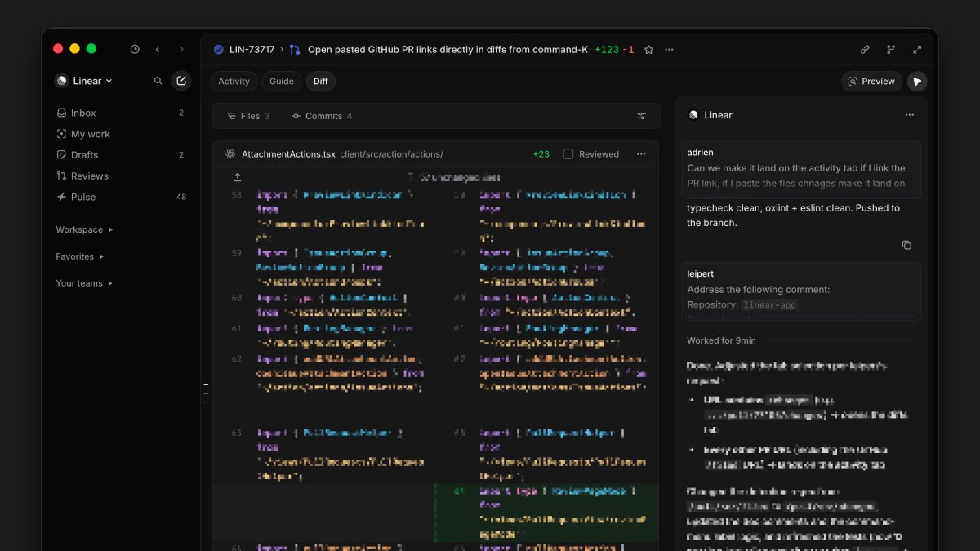This screenshot has height=551, width=980.
Task: Switch to the Guide tab
Action: coord(282,81)
